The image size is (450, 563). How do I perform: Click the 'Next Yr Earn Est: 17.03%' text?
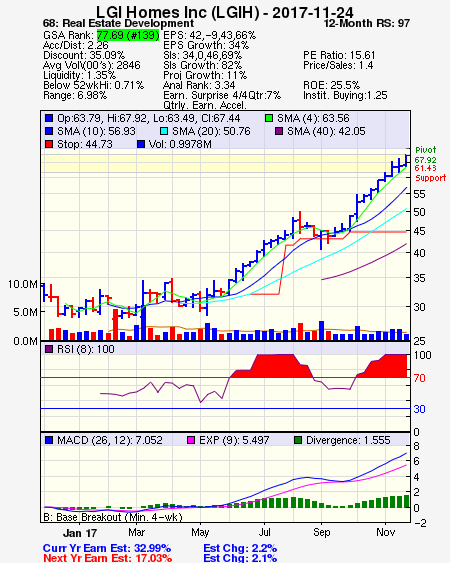(107, 558)
